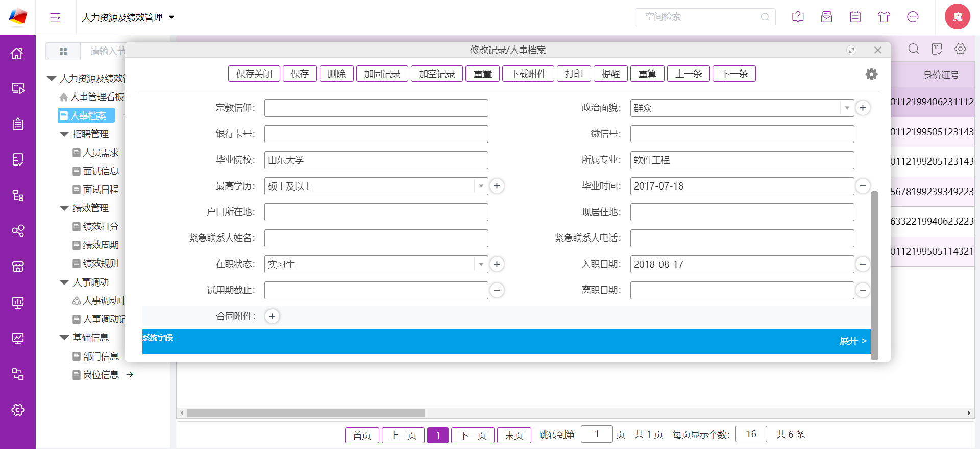The height and width of the screenshot is (449, 980).
Task: Focus the 空间检索 search box
Action: pos(705,17)
